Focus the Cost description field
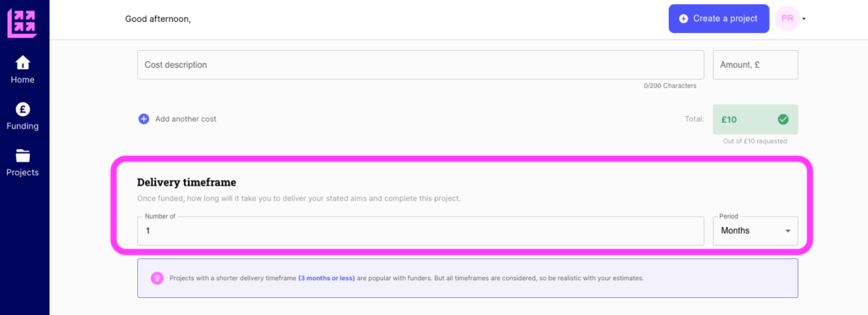868x315 pixels. pyautogui.click(x=420, y=64)
